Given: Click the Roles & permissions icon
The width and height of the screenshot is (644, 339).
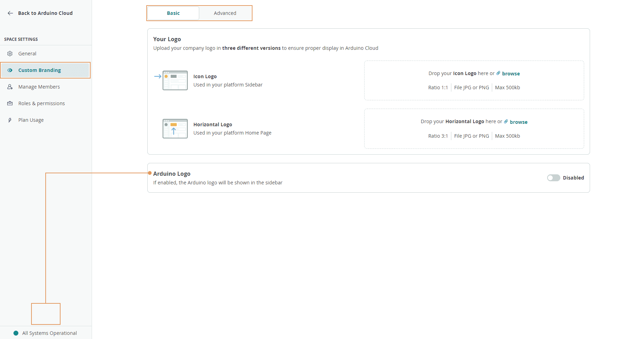Looking at the screenshot, I should click(x=10, y=103).
